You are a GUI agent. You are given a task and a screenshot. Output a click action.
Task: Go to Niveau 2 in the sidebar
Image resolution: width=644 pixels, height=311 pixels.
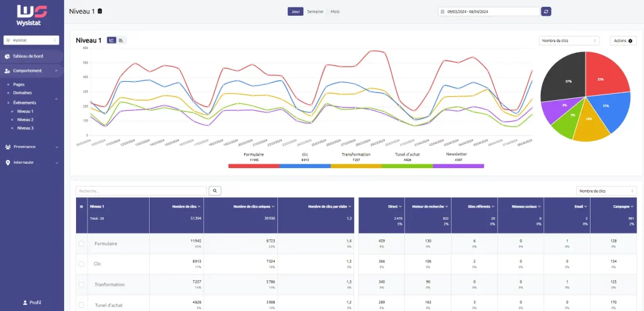(x=25, y=120)
